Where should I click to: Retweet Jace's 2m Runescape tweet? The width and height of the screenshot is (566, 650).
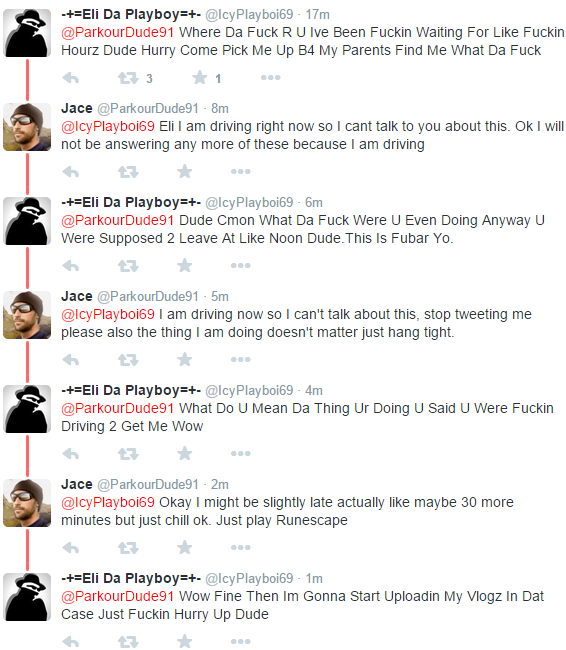tap(128, 548)
